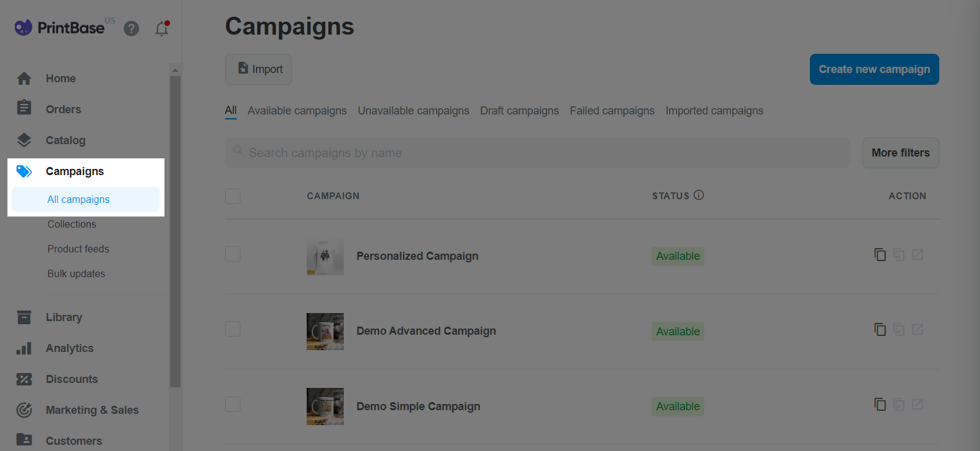The height and width of the screenshot is (451, 980).
Task: Open the help question mark icon
Action: click(131, 28)
